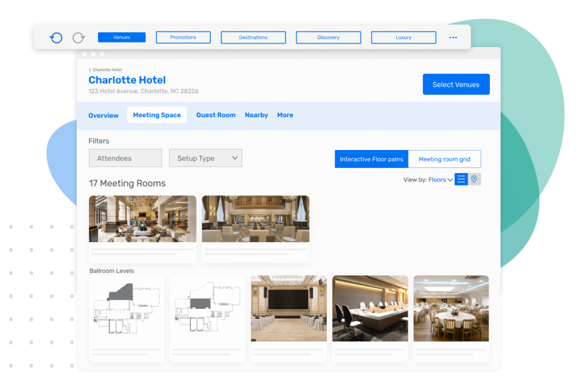Switch to the Guest Room tab
Image resolution: width=588 pixels, height=384 pixels.
pos(216,115)
